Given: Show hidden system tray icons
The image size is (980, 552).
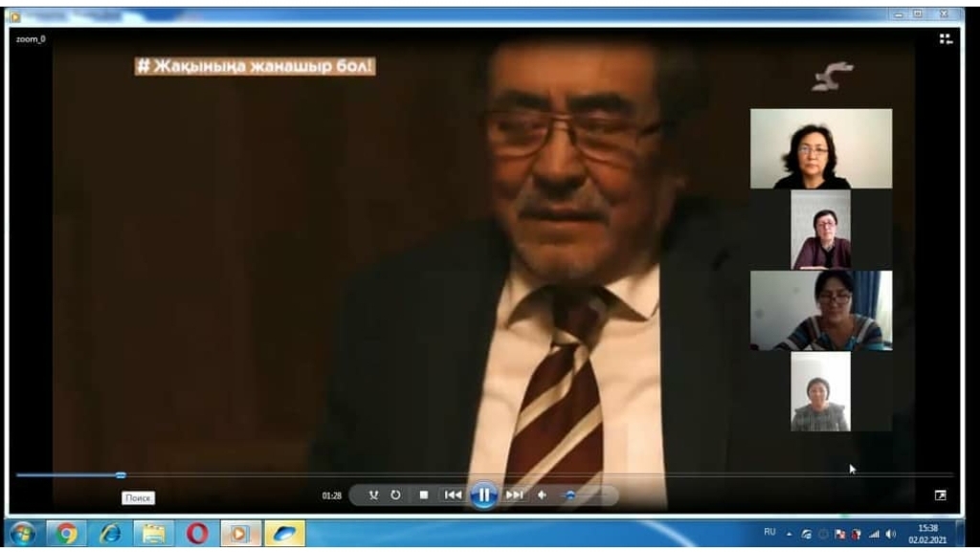Looking at the screenshot, I should 790,533.
